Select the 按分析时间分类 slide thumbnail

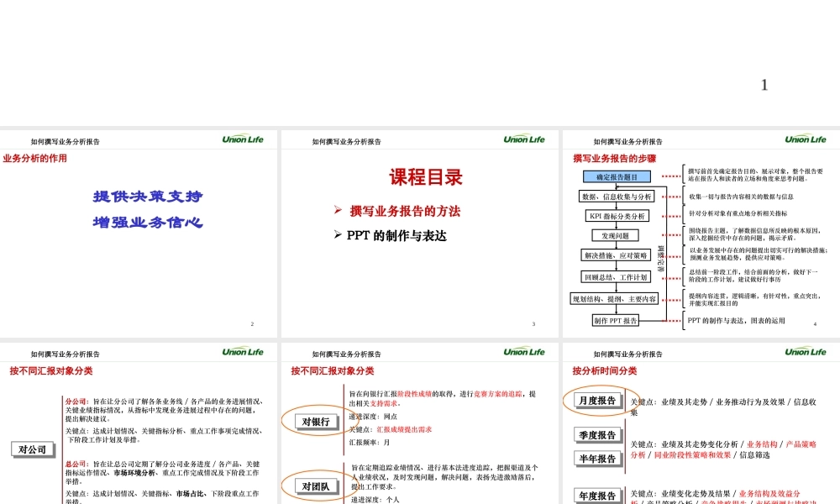[701, 423]
